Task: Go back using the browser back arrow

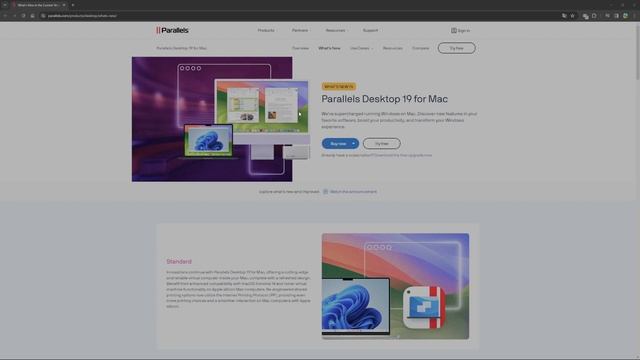Action: click(5, 16)
